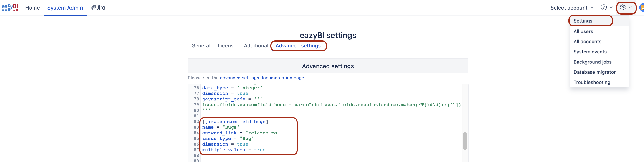The image size is (644, 162).
Task: Click the dimension = true on line 86
Action: pos(225,144)
